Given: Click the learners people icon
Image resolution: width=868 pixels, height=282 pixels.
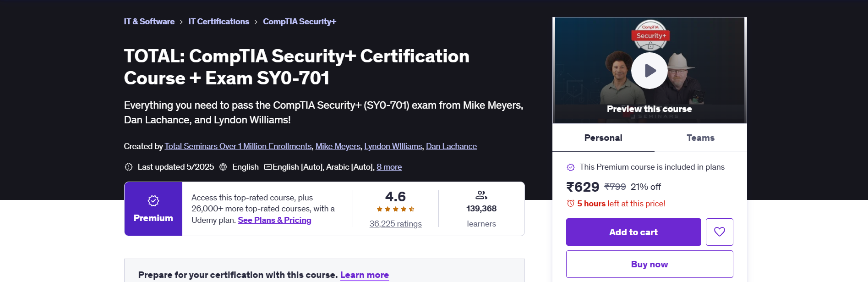Looking at the screenshot, I should tap(481, 195).
